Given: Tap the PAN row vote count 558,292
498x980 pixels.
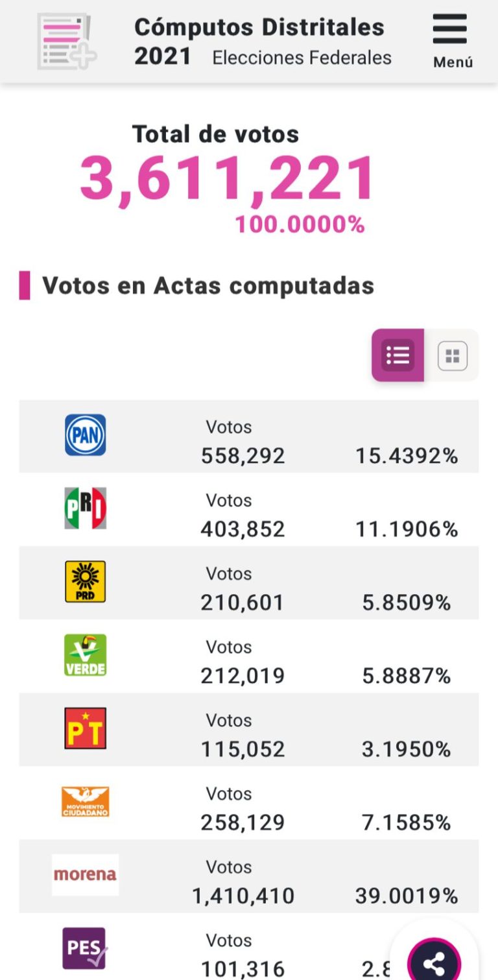Looking at the screenshot, I should click(x=243, y=456).
